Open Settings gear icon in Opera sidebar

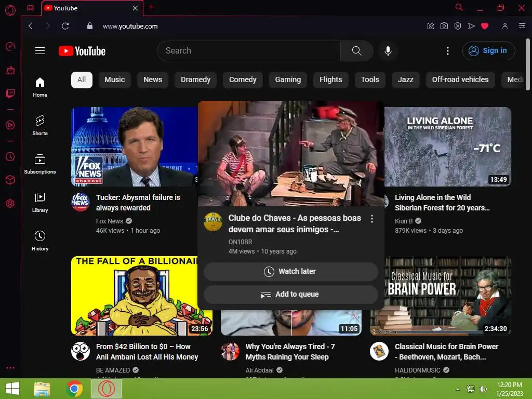point(10,203)
